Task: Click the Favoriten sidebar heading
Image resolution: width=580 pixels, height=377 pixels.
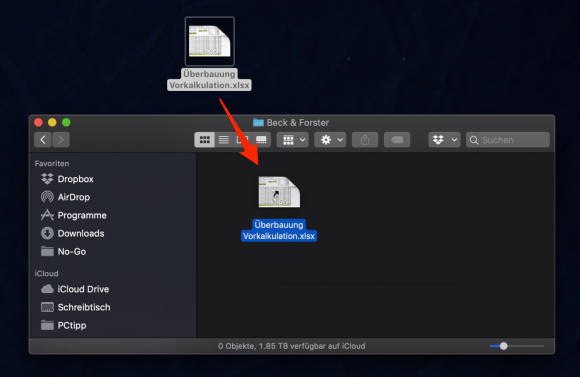Action: tap(52, 164)
